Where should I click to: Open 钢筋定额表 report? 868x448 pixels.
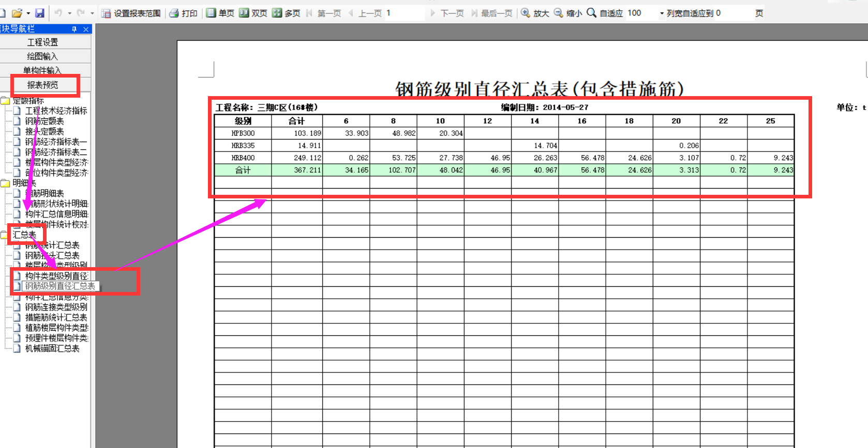click(44, 121)
